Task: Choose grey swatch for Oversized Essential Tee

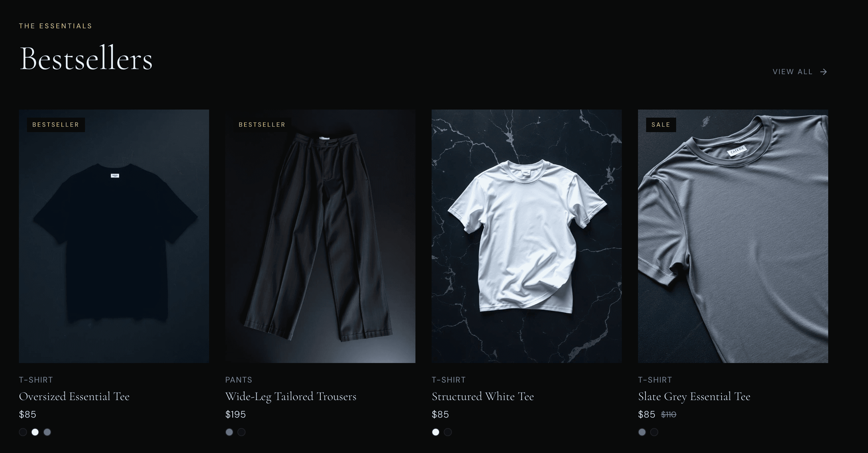Action: [x=47, y=432]
